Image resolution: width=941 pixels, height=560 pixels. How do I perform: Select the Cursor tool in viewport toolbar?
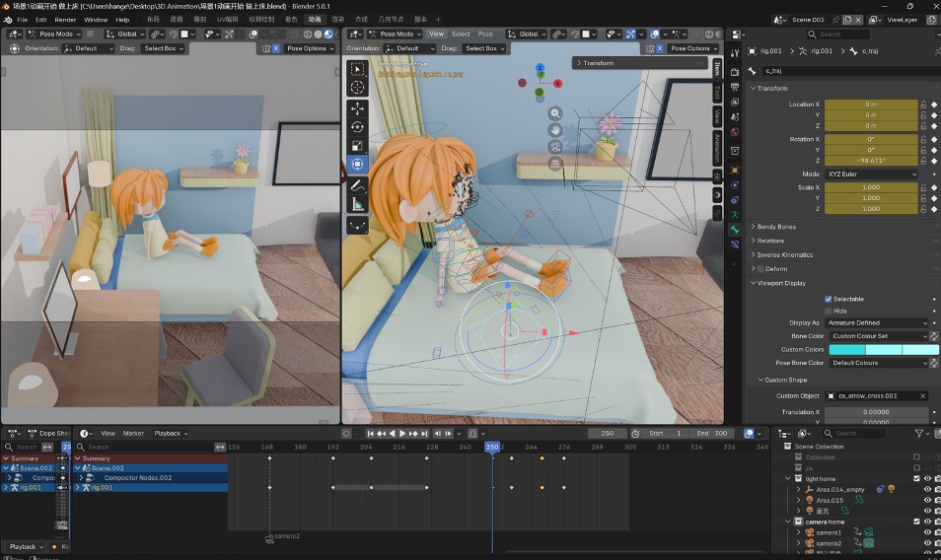click(x=357, y=88)
